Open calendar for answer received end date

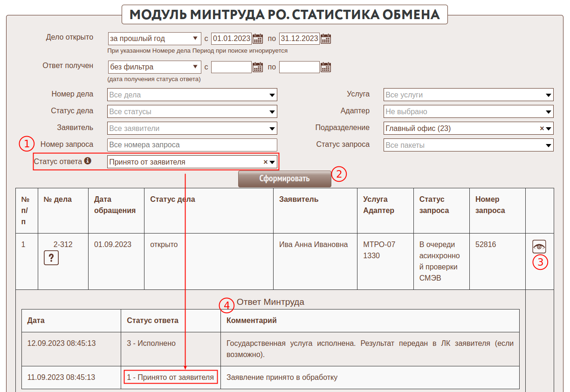click(326, 68)
